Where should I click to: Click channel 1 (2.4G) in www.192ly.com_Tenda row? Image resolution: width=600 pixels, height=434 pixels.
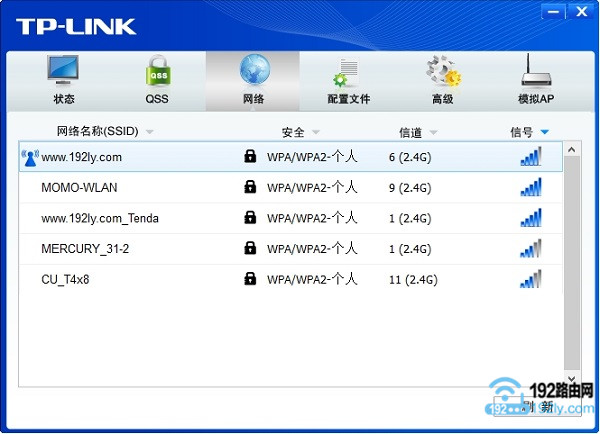[x=410, y=219]
